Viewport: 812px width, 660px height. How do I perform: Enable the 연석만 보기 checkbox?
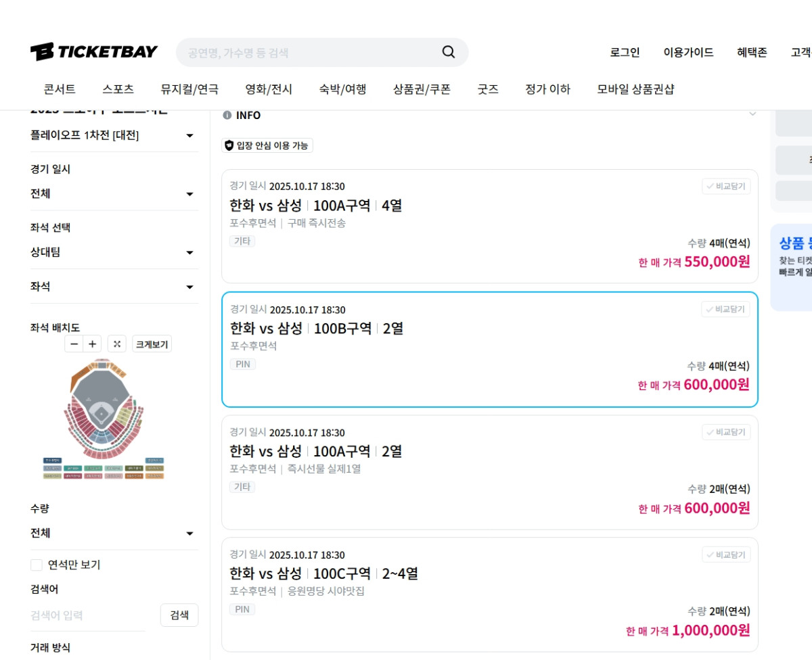(36, 565)
